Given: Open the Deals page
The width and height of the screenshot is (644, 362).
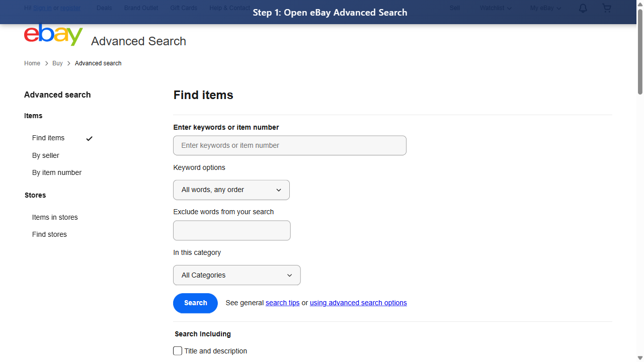Looking at the screenshot, I should pyautogui.click(x=104, y=8).
